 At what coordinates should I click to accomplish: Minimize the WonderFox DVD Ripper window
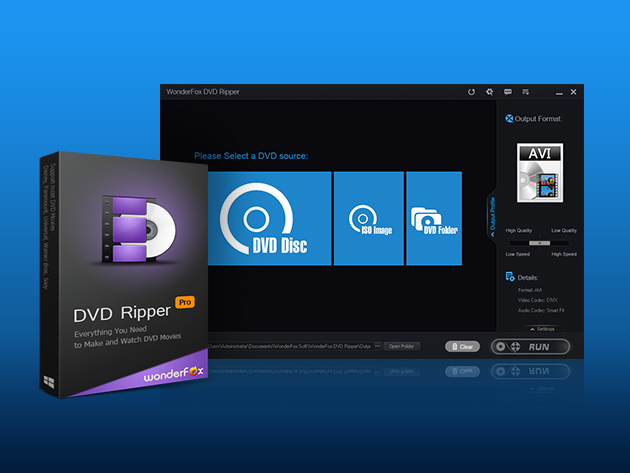(557, 92)
